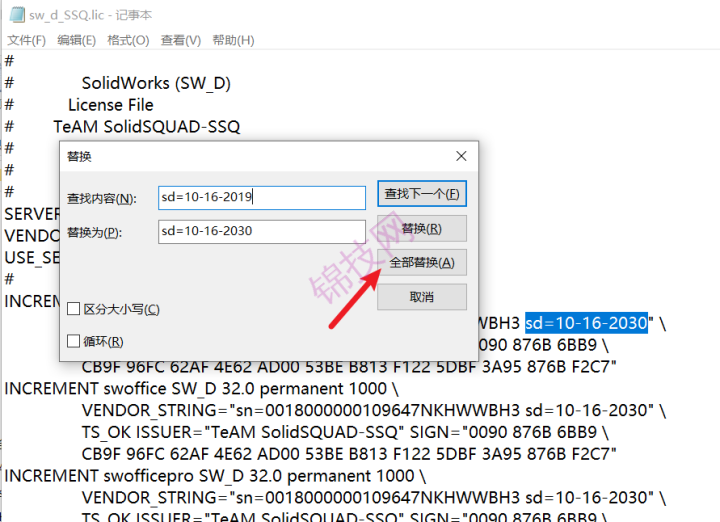720x522 pixels.
Task: Click the 替换为 input field
Action: pyautogui.click(x=262, y=231)
